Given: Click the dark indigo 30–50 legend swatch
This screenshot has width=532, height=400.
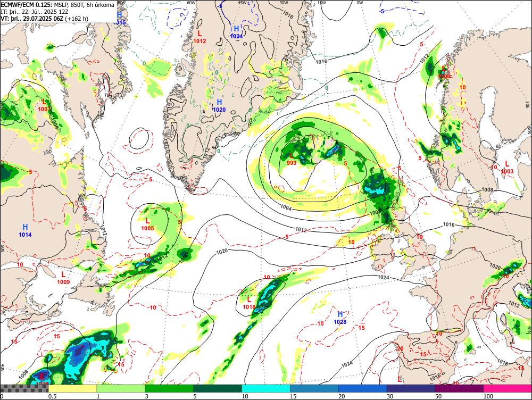Looking at the screenshot, I should [411, 389].
